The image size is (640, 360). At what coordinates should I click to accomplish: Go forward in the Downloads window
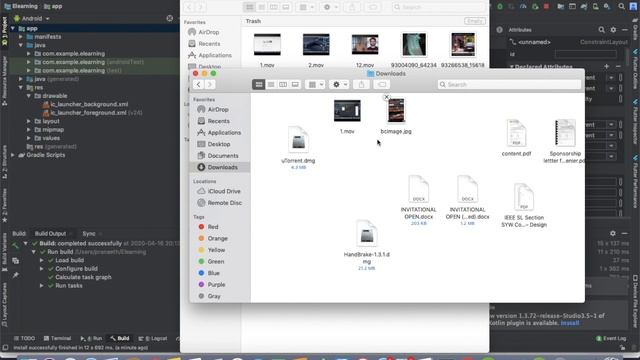(x=210, y=84)
